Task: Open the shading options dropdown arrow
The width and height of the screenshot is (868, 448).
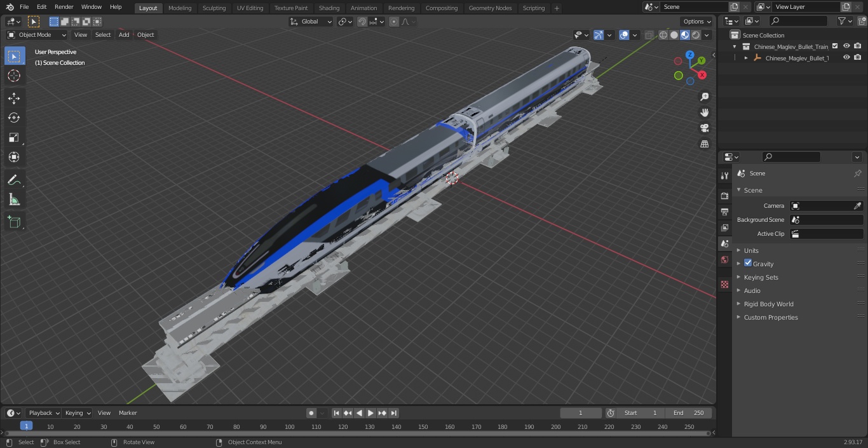Action: pos(707,35)
